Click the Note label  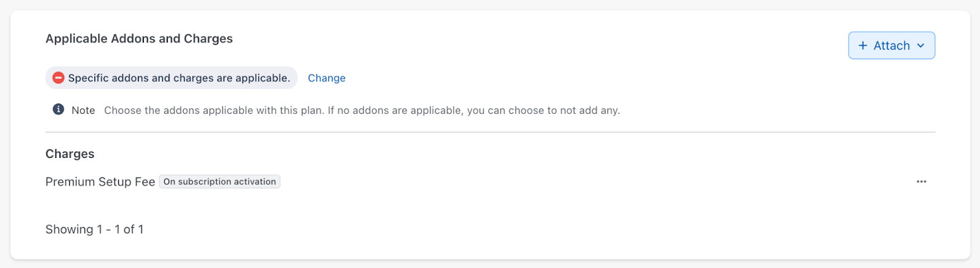pyautogui.click(x=83, y=111)
